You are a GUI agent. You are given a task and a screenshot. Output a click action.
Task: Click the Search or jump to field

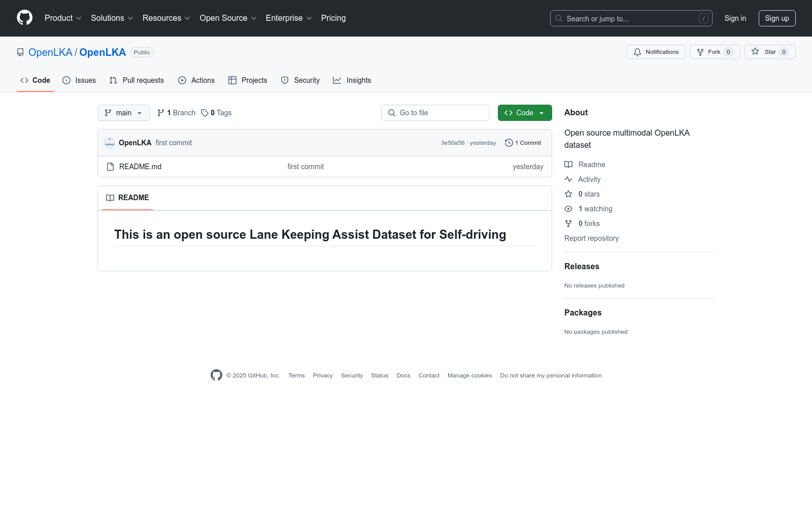pos(631,18)
